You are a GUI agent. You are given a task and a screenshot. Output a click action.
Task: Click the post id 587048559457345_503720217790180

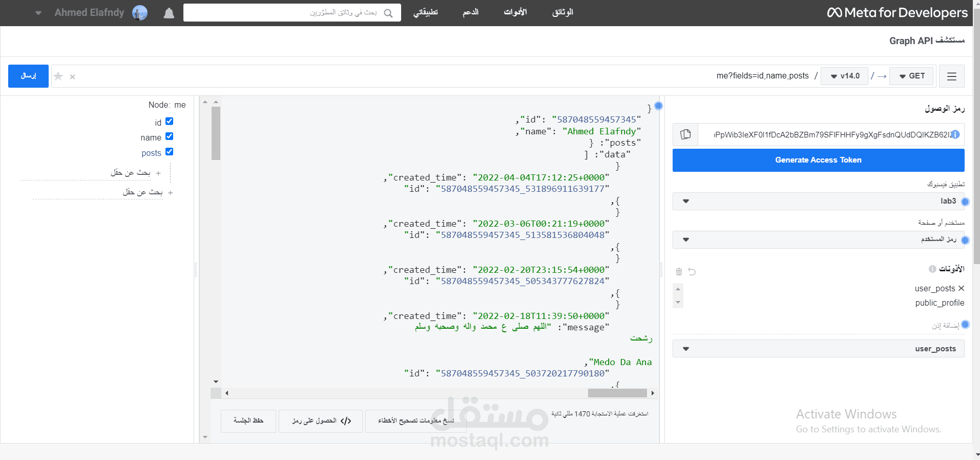523,373
